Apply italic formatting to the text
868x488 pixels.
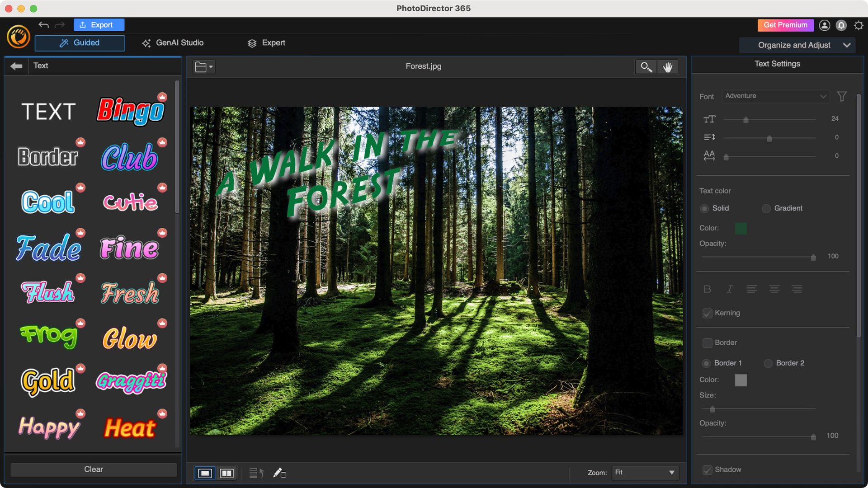[729, 289]
